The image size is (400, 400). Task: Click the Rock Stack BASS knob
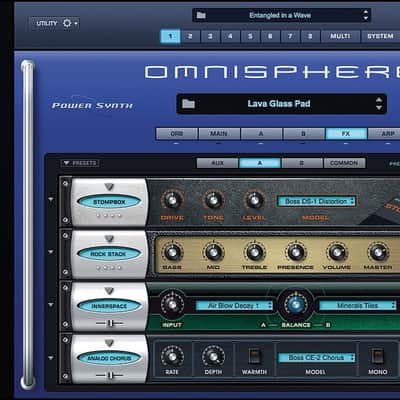coord(172,252)
